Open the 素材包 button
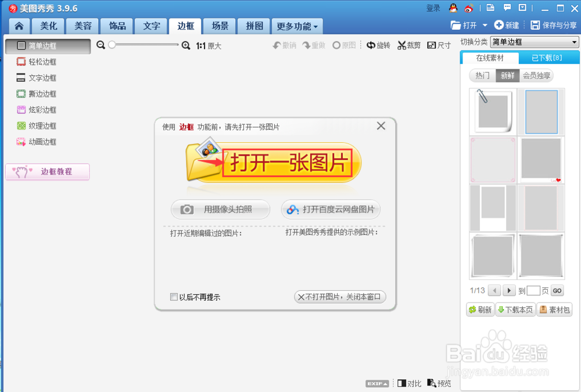Viewport: 581px width, 392px height. pos(554,310)
